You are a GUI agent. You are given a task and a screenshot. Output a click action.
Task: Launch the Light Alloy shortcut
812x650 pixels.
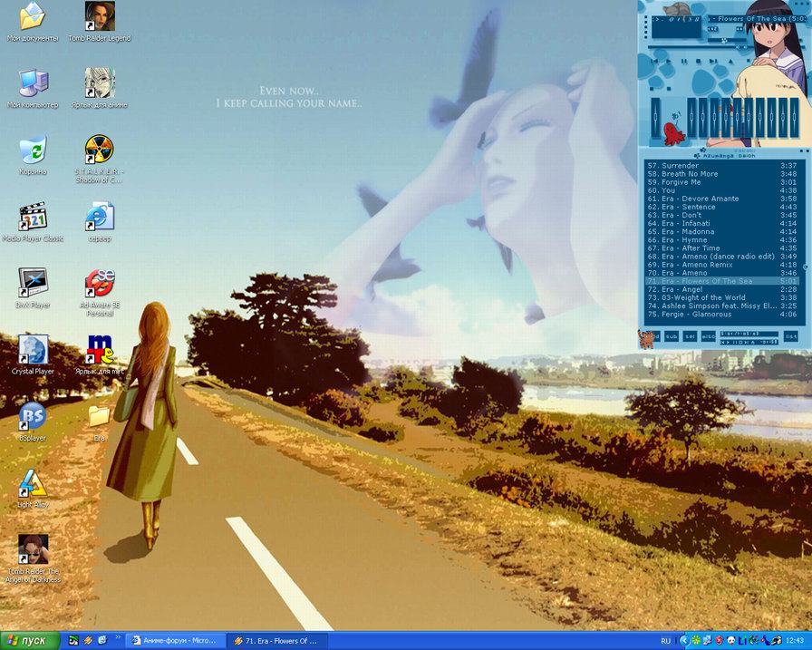pos(33,489)
